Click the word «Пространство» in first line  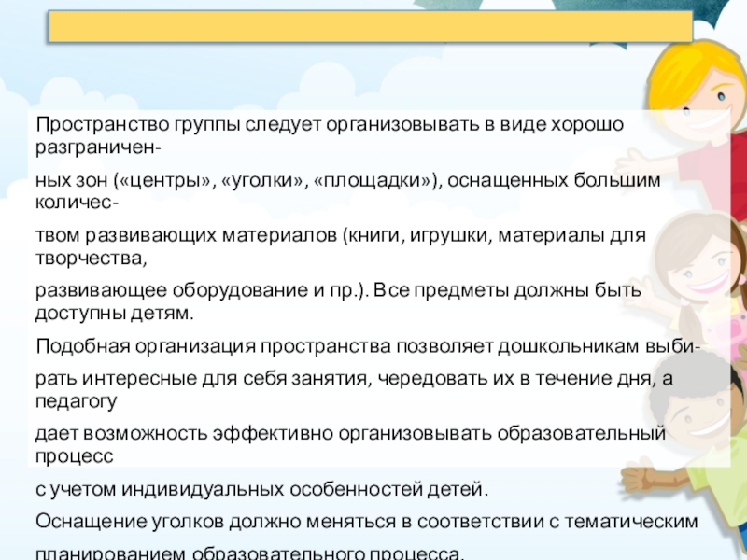88,124
